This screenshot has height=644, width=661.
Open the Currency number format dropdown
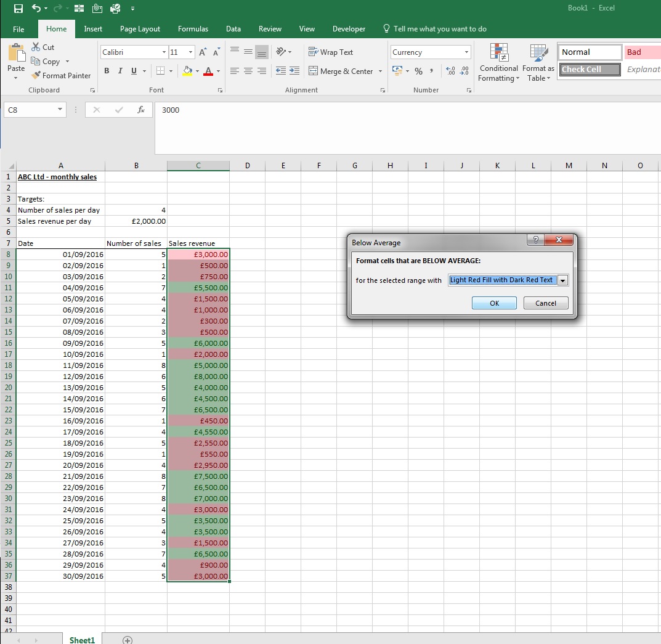466,52
